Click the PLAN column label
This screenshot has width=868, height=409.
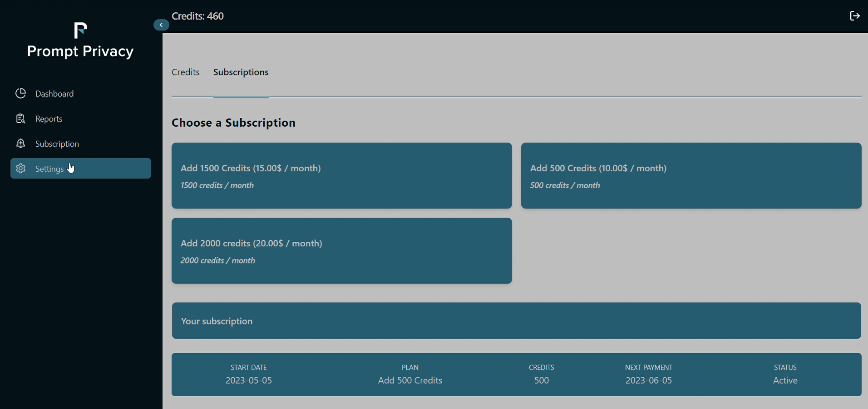(x=410, y=367)
